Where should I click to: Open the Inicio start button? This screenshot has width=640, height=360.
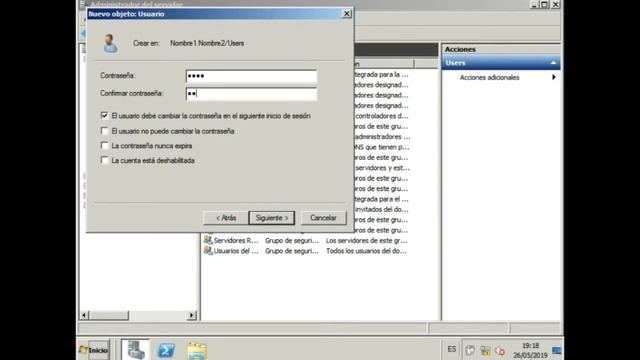(94, 350)
